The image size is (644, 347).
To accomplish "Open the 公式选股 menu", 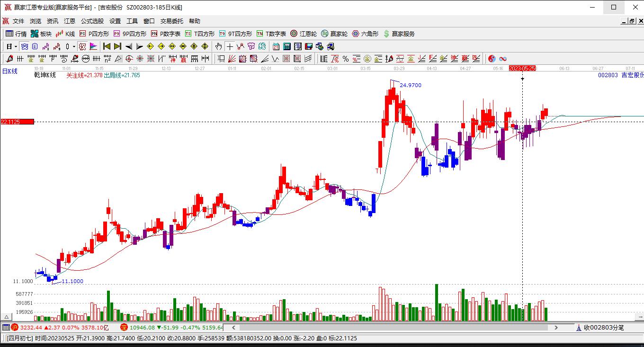I will [x=92, y=21].
